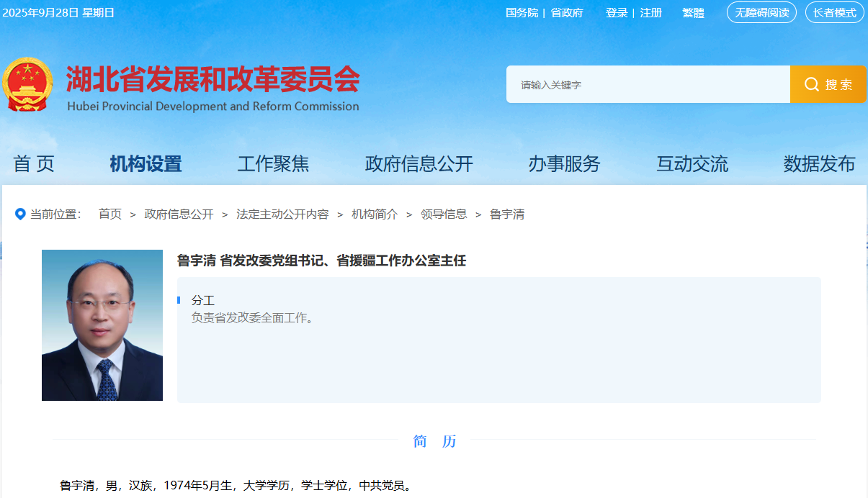The width and height of the screenshot is (868, 498).
Task: Switch site to 繁體 traditional Chinese
Action: click(x=692, y=12)
